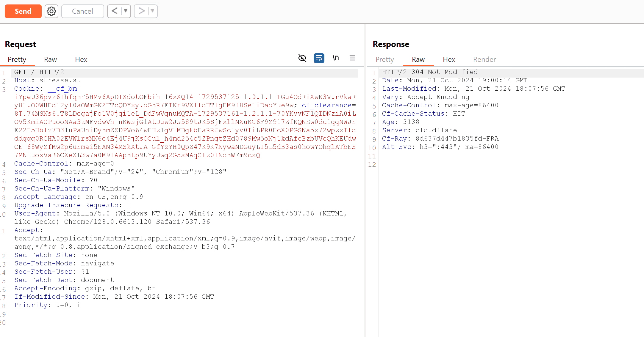This screenshot has height=337, width=644.
Task: Expand the forward history dropdown arrow
Action: coord(153,11)
